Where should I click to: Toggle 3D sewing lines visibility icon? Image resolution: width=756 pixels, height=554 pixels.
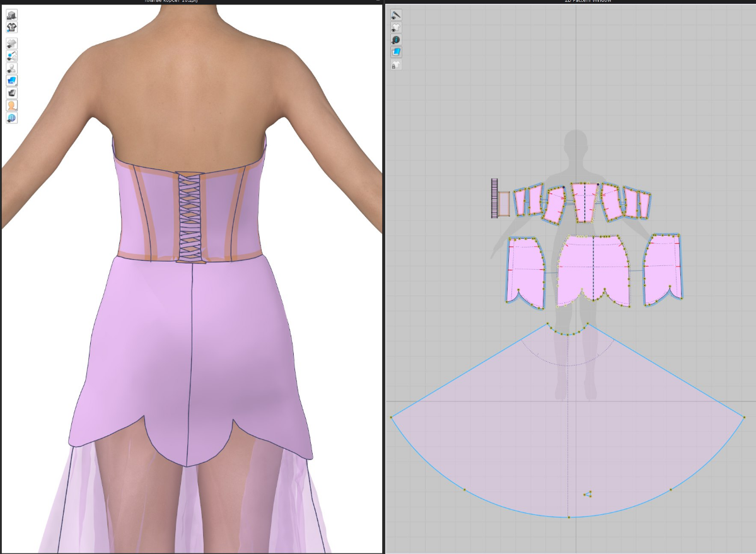tap(12, 56)
